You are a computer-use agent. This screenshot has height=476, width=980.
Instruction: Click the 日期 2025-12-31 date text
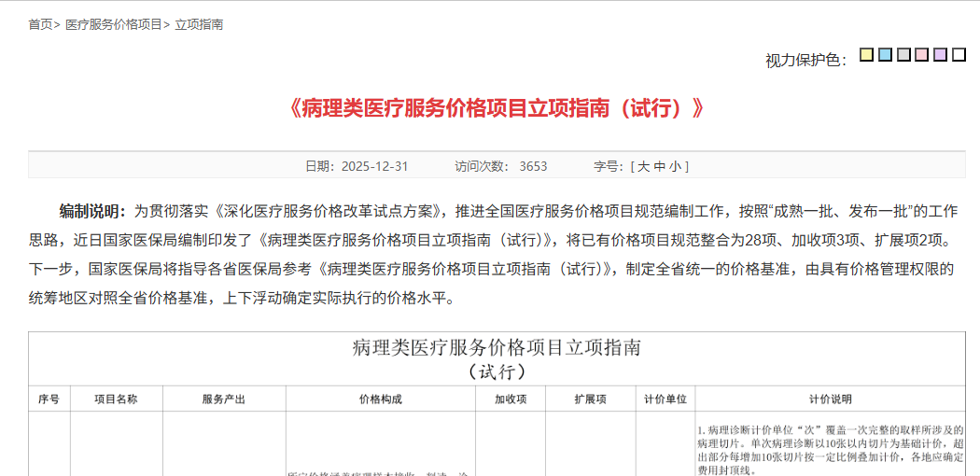click(357, 166)
